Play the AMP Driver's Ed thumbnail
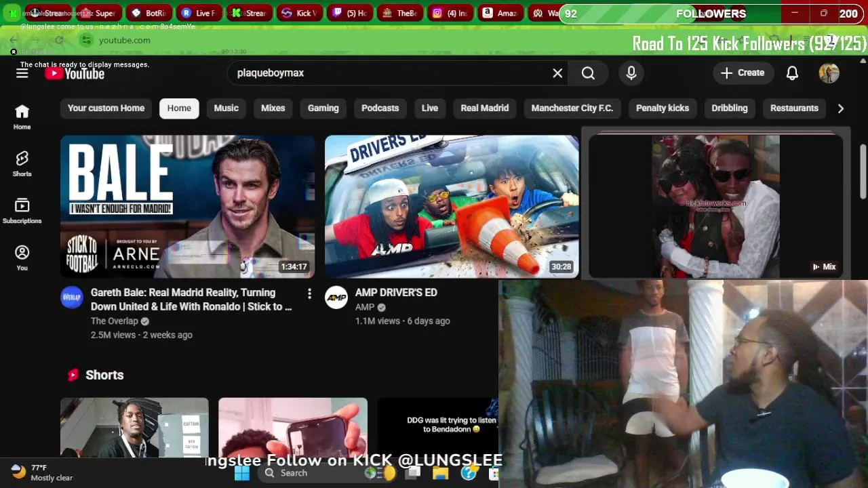 452,207
